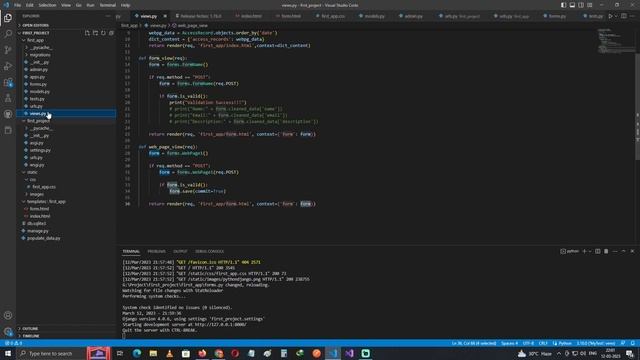Image resolution: width=640 pixels, height=360 pixels.
Task: Click the editor vertical scrollbar
Action: [x=638, y=106]
